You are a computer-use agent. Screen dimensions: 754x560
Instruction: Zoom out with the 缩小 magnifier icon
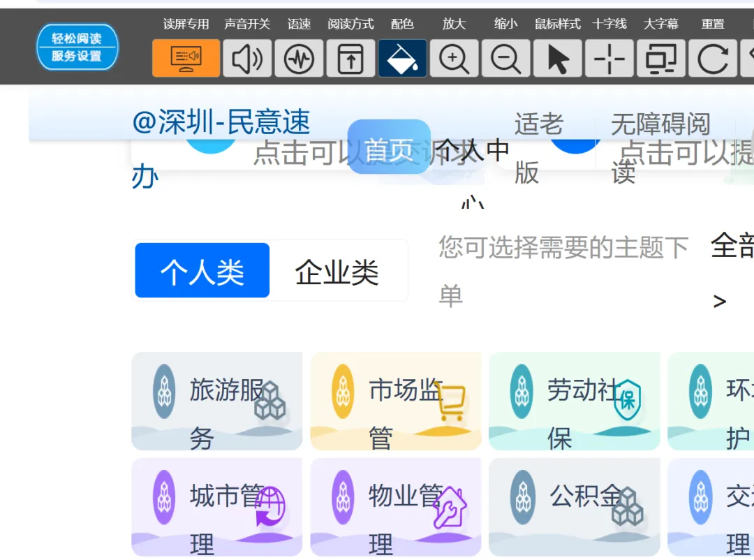point(506,59)
